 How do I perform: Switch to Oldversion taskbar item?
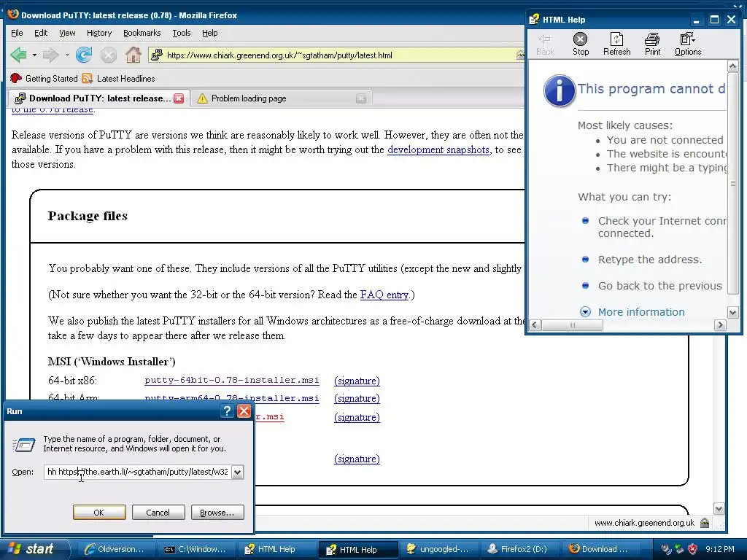coord(115,549)
